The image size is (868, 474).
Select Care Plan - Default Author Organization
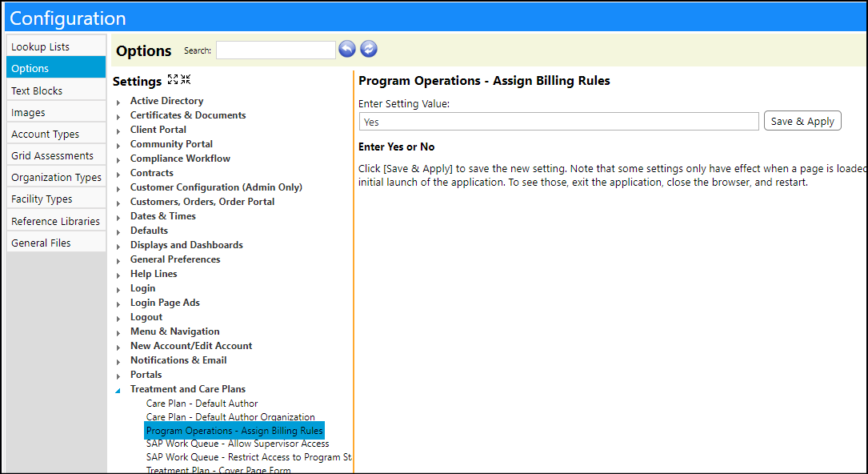(x=230, y=417)
